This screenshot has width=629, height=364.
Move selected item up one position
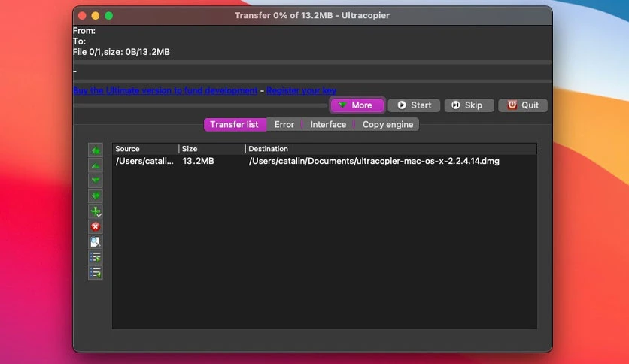(96, 165)
